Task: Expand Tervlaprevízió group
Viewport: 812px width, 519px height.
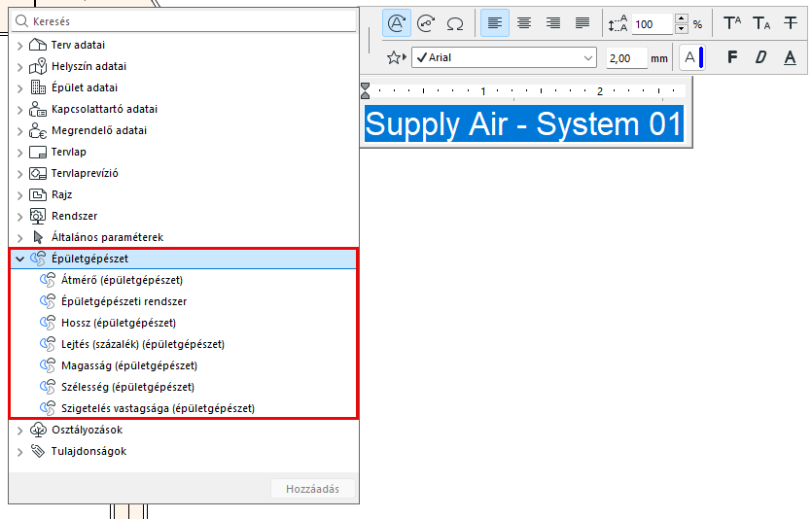Action: [x=19, y=174]
